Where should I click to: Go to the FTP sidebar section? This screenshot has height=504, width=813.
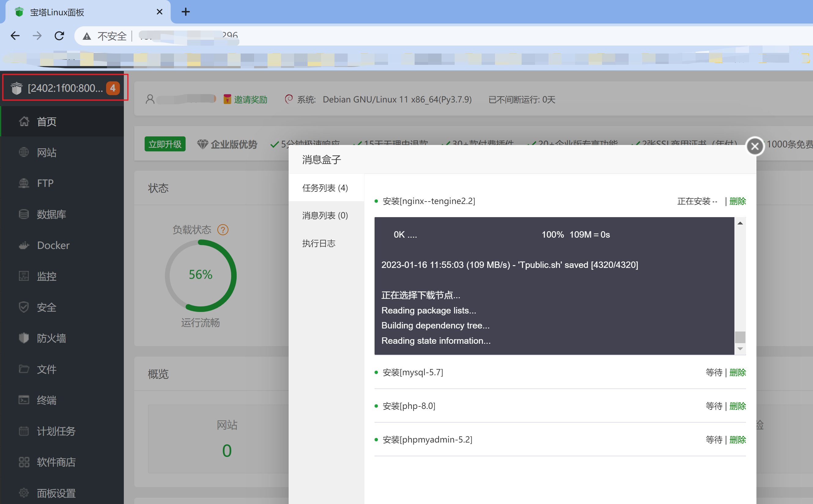click(x=62, y=183)
